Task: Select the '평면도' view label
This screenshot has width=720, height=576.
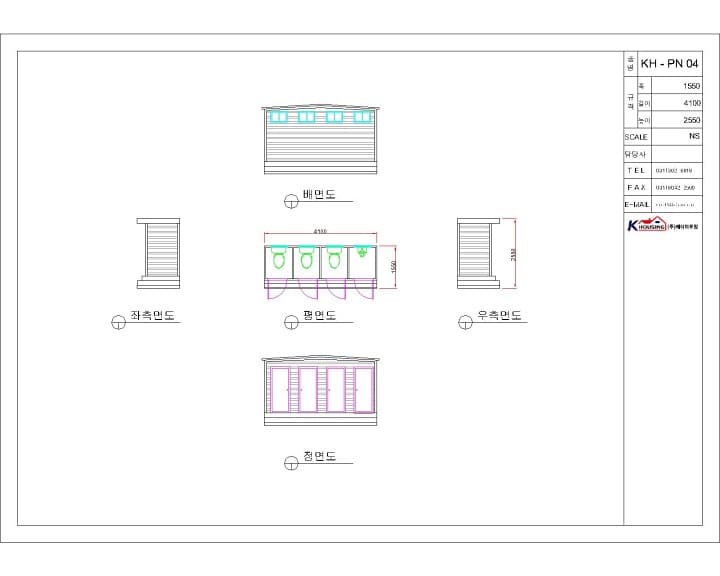Action: 319,315
